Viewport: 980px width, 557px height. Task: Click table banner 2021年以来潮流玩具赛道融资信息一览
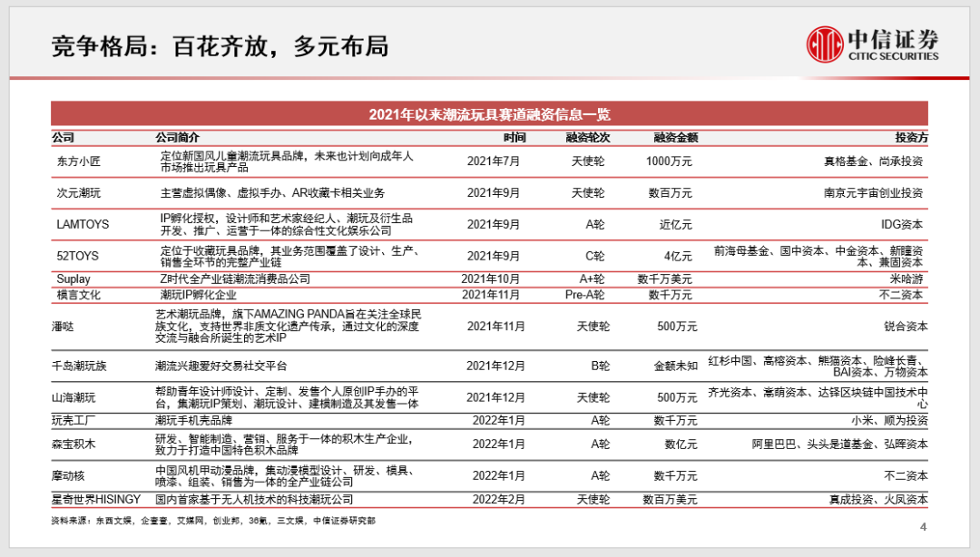[489, 113]
